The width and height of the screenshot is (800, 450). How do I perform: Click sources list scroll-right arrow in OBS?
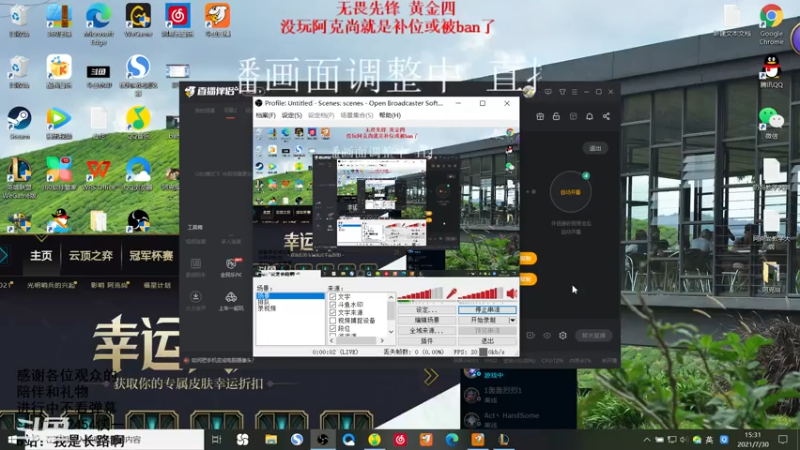pyautogui.click(x=382, y=340)
